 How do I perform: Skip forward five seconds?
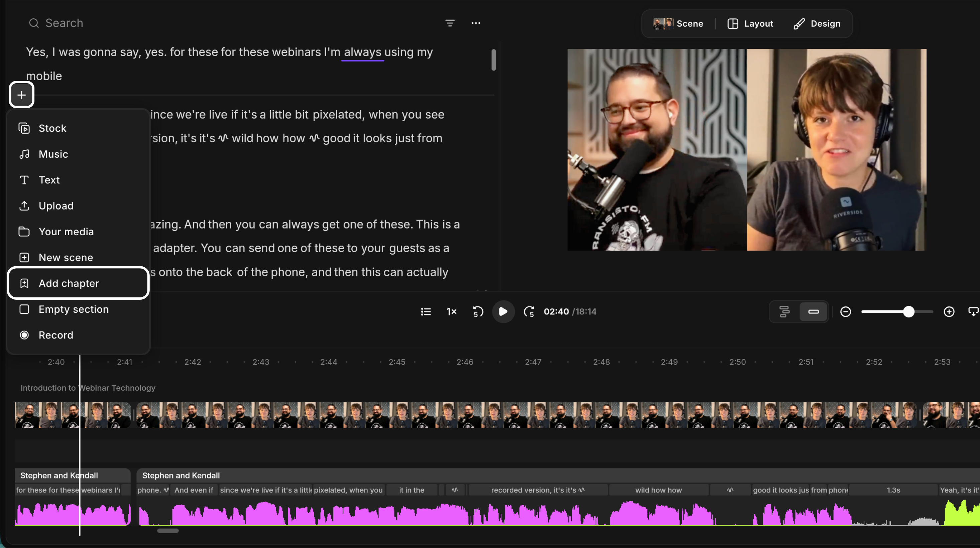click(529, 312)
